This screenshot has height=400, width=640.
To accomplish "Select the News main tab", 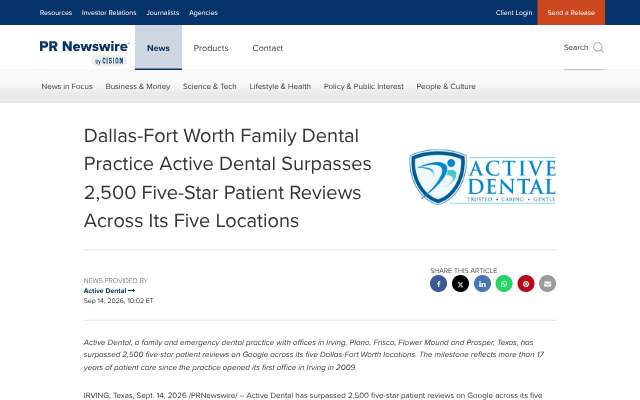I will pyautogui.click(x=158, y=48).
